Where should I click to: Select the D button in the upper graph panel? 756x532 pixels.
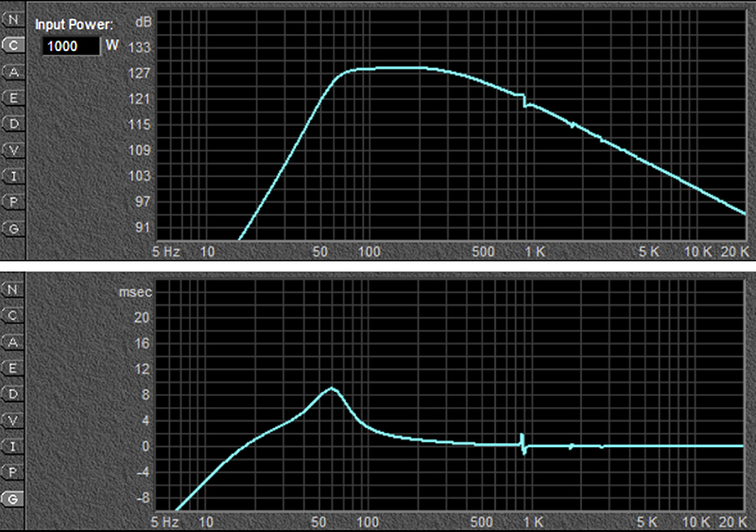tap(12, 125)
